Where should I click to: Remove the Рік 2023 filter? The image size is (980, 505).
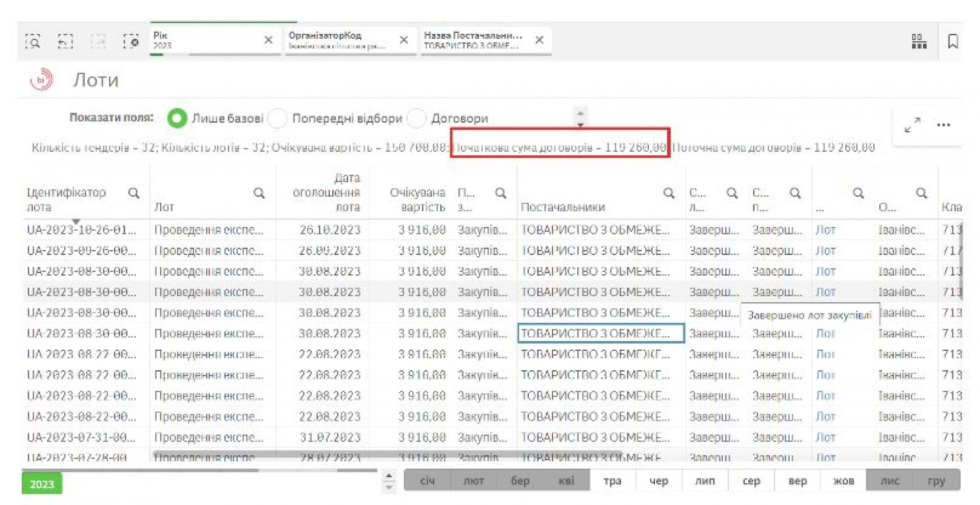pos(268,40)
